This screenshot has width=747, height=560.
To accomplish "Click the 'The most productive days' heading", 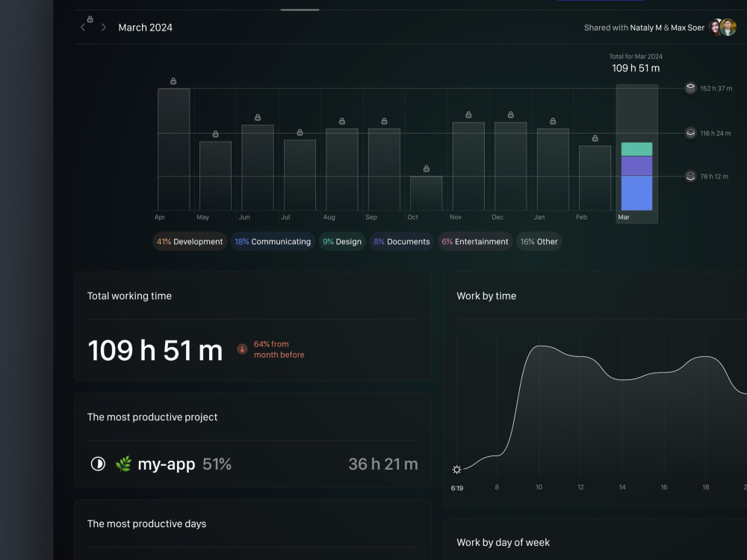I will [x=146, y=524].
